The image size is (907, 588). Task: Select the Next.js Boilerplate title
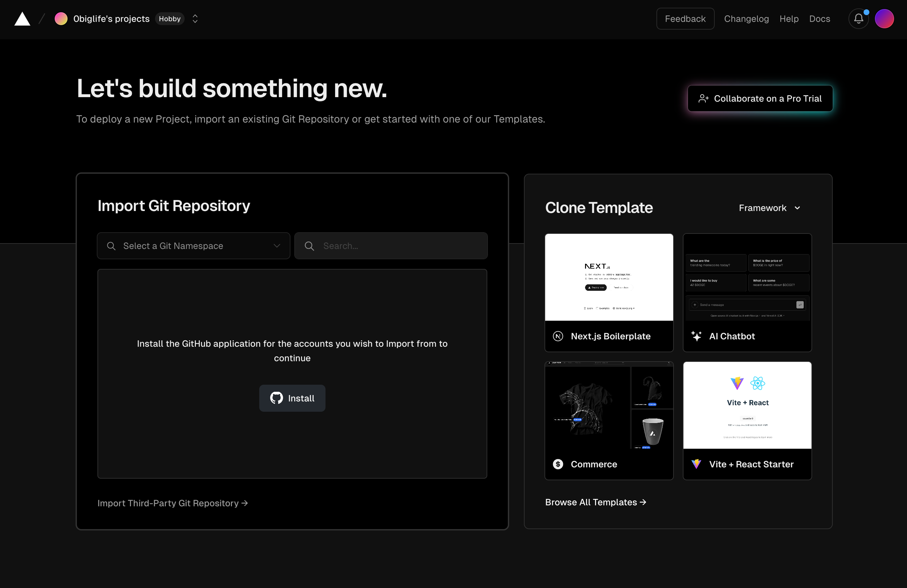pyautogui.click(x=610, y=336)
